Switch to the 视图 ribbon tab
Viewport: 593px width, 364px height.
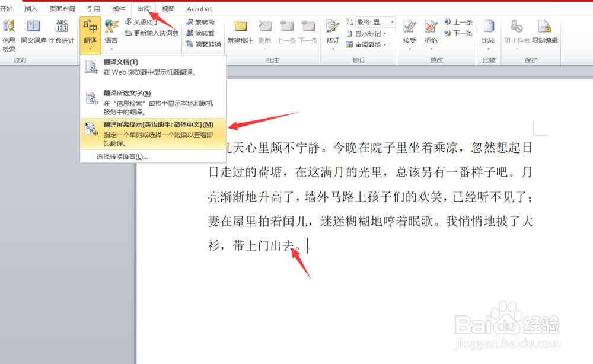[x=168, y=8]
